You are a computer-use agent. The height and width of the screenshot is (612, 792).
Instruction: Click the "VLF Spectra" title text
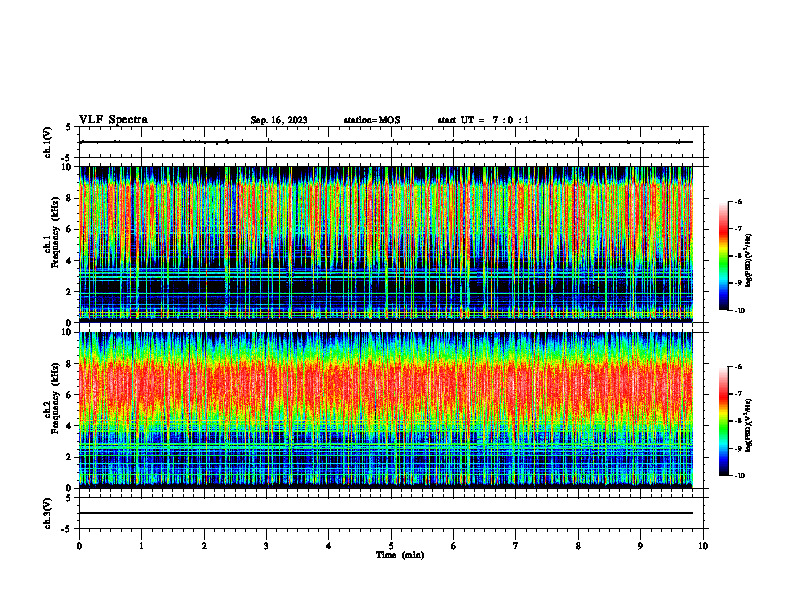(x=113, y=120)
